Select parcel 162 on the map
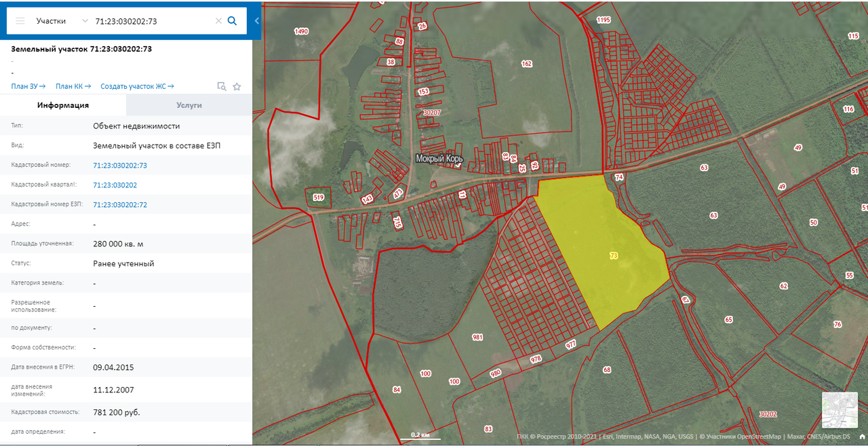 526,64
